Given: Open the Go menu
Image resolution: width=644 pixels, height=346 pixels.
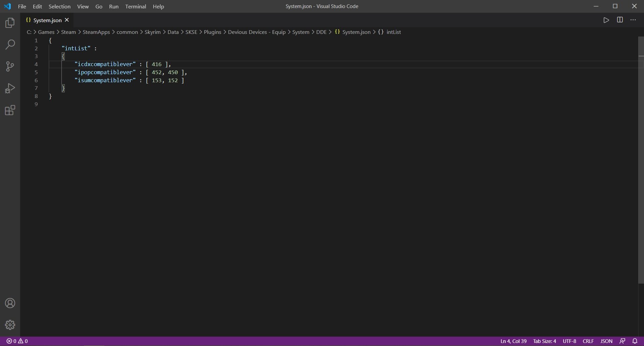Looking at the screenshot, I should (x=99, y=6).
